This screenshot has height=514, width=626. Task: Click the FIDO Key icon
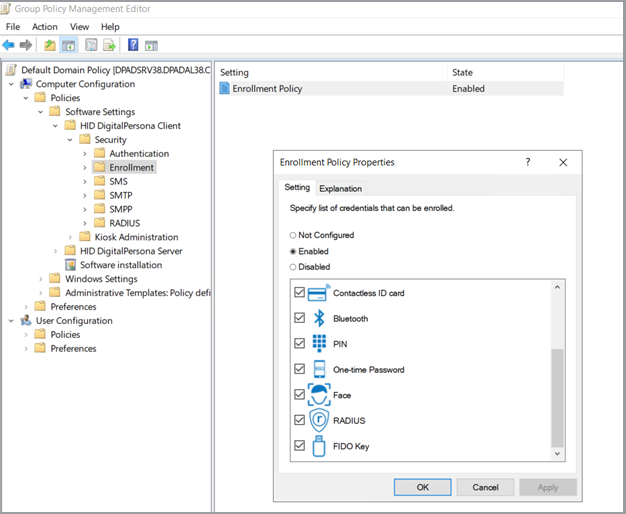pos(320,446)
